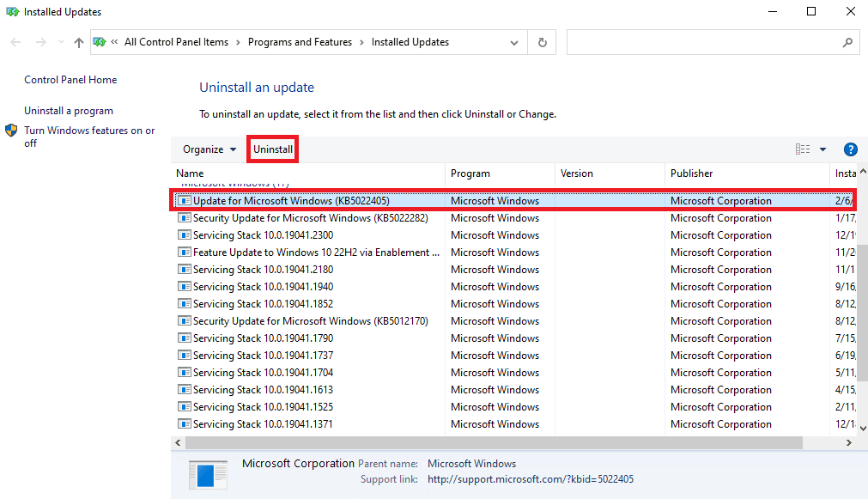The width and height of the screenshot is (868, 499).
Task: Click the horizontal scrollbar thumb
Action: 494,442
